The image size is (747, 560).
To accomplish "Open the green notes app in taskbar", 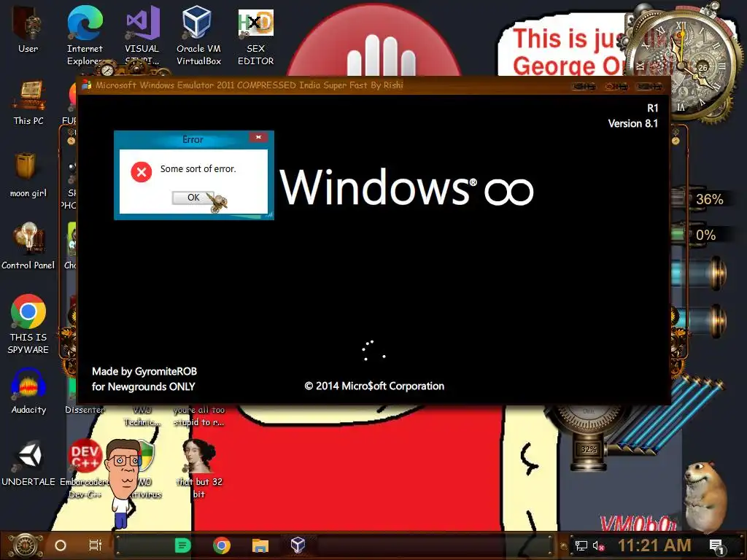I will [182, 545].
